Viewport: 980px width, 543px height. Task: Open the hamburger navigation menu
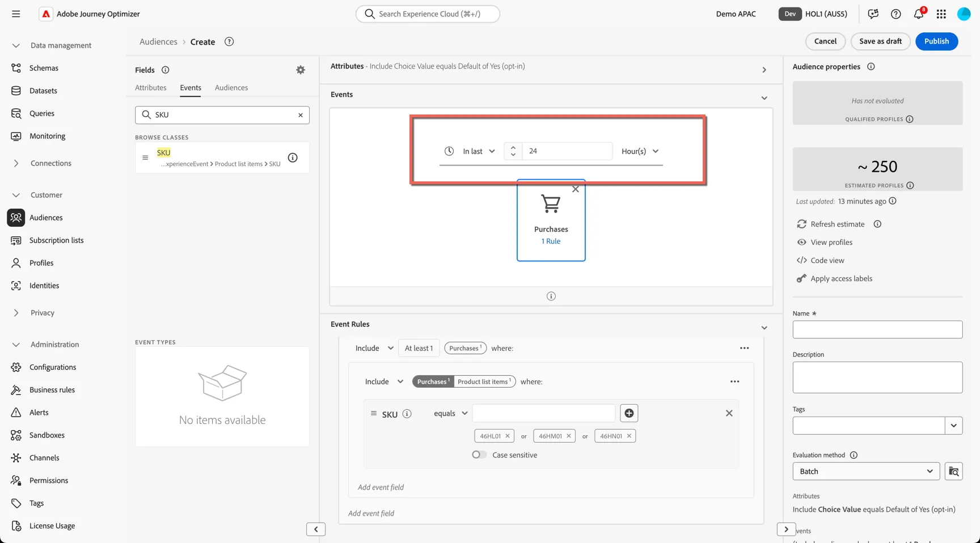(16, 14)
